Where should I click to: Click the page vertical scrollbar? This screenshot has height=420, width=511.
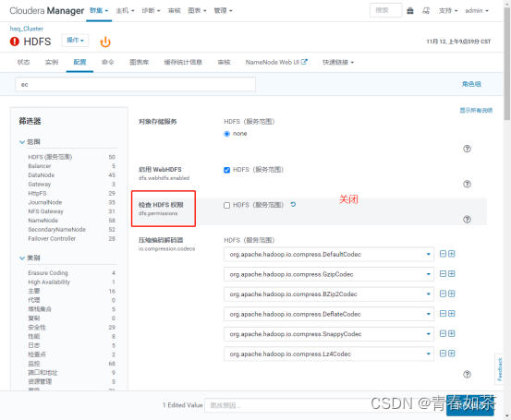507,64
